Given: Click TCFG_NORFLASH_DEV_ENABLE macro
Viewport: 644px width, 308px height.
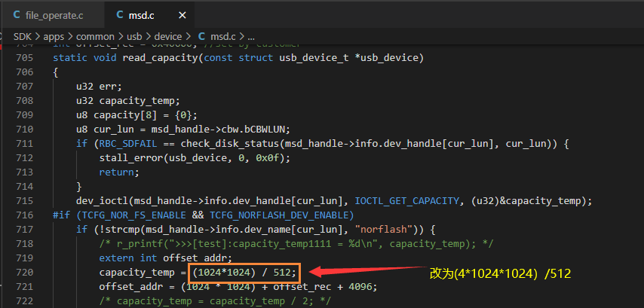Looking at the screenshot, I should point(279,215).
